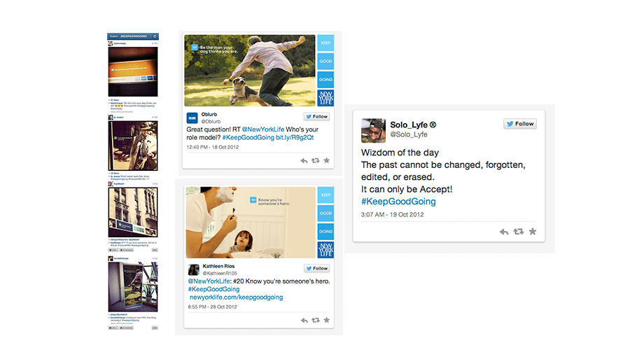The image size is (630, 364).
Task: Retweet the Solo_Lyfe tweet
Action: click(519, 232)
